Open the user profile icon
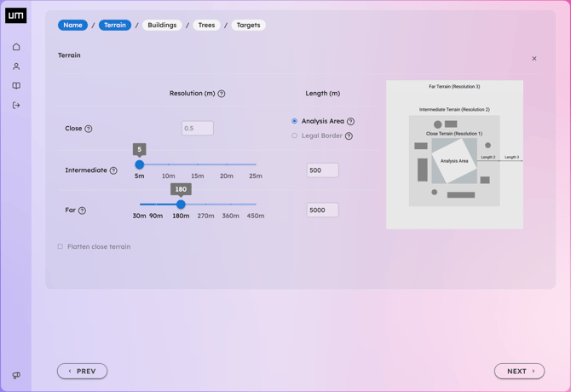This screenshot has height=392, width=571. 16,66
